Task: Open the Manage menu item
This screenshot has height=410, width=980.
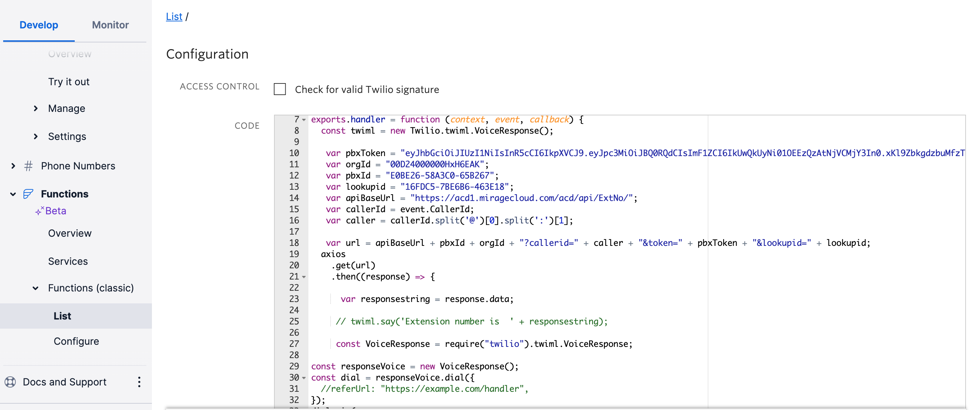Action: 67,108
